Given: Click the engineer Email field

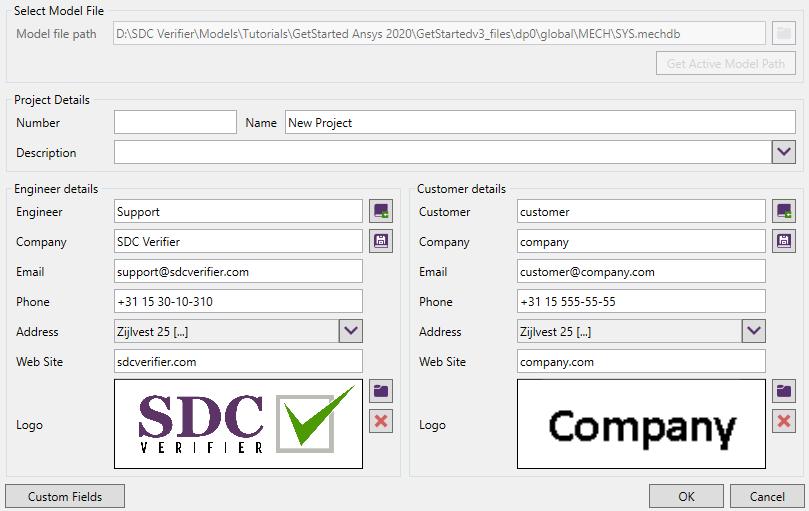Looking at the screenshot, I should tap(238, 271).
